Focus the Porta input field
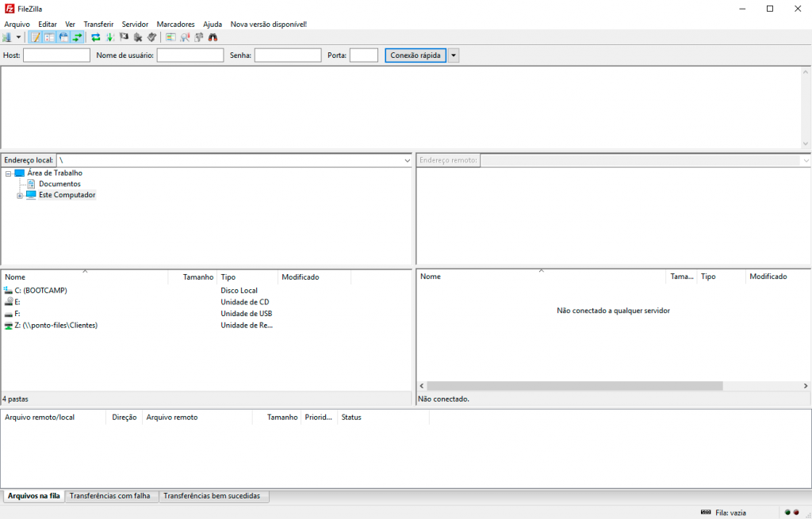This screenshot has height=519, width=812. coord(363,55)
